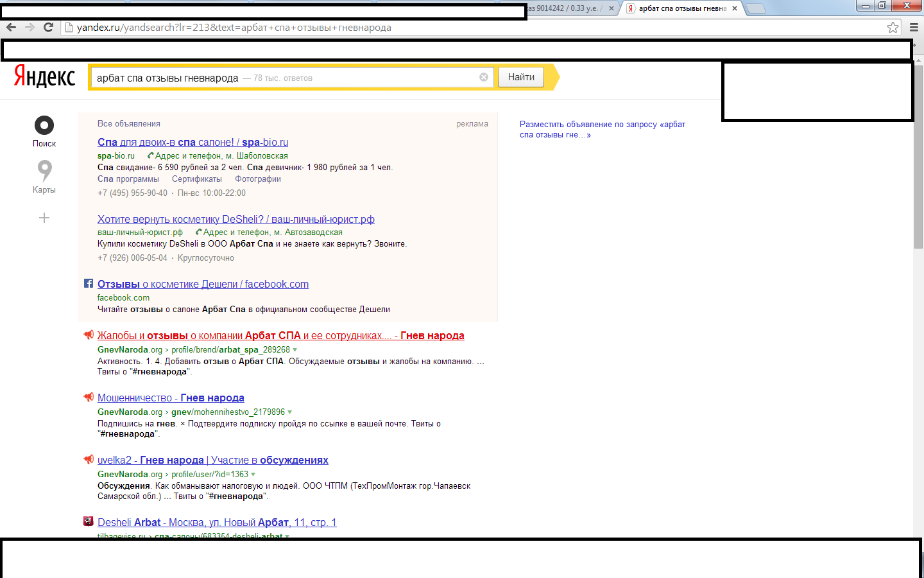
Task: Click the plus icon under Карты
Action: (x=44, y=218)
